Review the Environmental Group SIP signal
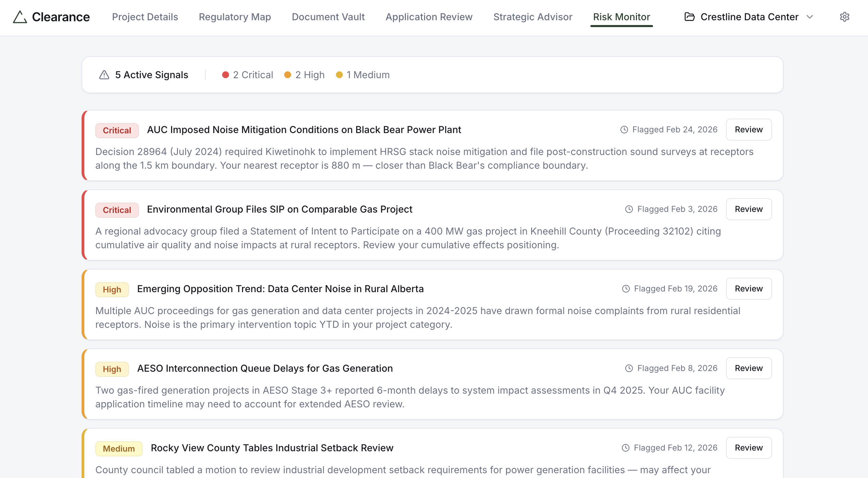The width and height of the screenshot is (868, 478). (748, 209)
